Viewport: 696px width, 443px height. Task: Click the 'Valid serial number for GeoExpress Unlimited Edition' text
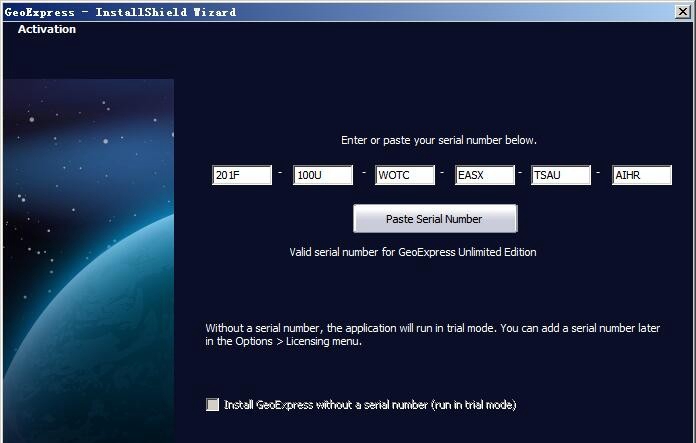click(x=413, y=252)
